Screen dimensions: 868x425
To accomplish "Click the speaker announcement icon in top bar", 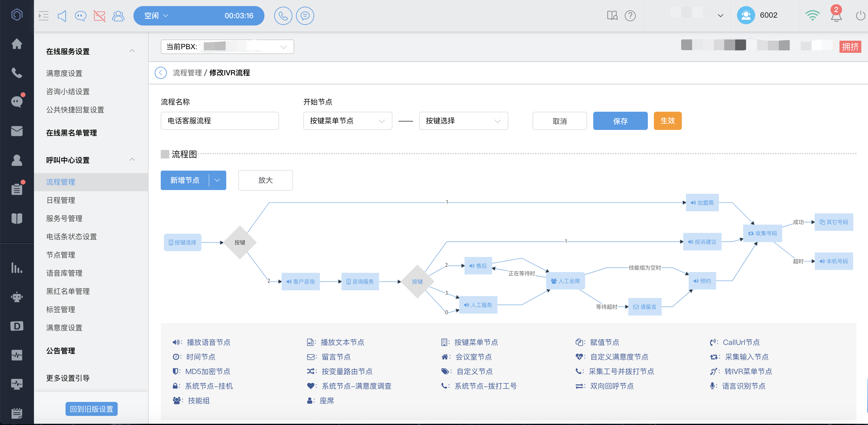I will tap(62, 16).
